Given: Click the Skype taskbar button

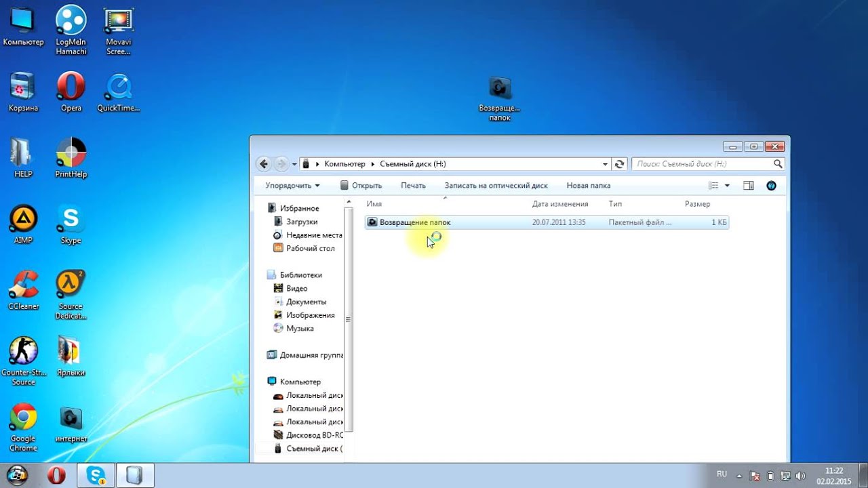Looking at the screenshot, I should [x=96, y=475].
